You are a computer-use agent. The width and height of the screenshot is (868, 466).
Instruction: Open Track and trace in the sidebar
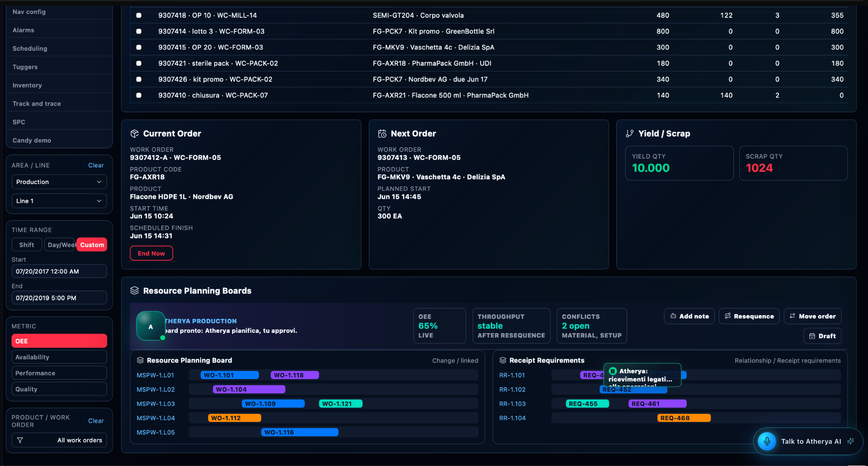point(59,103)
